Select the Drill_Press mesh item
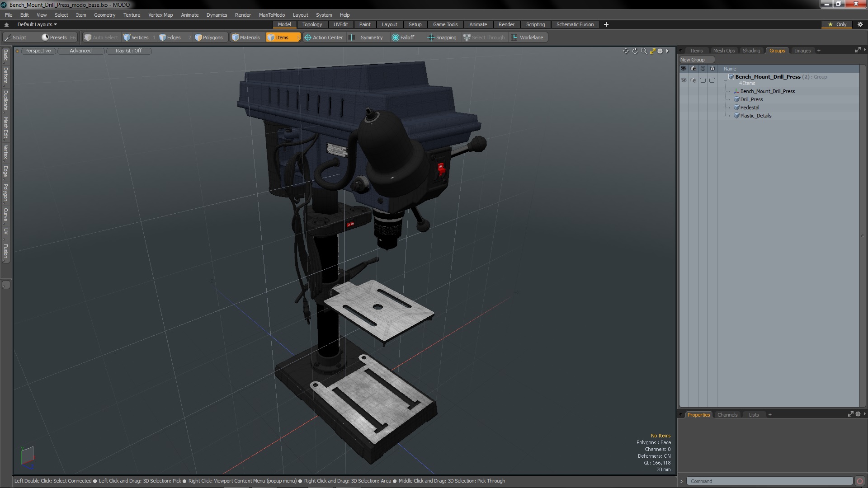 point(751,99)
